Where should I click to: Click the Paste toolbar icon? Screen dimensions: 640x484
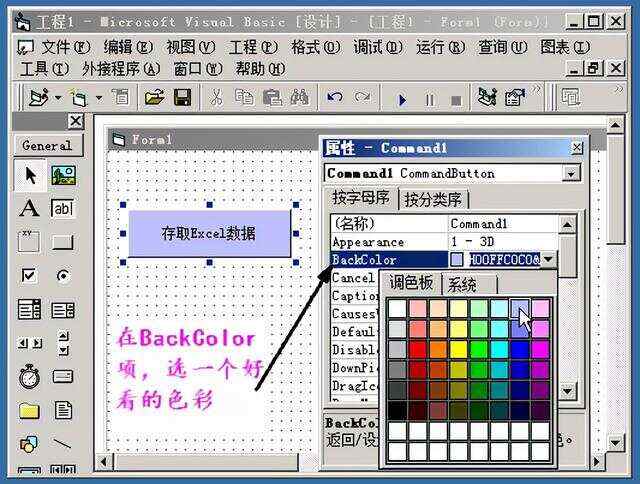click(272, 98)
